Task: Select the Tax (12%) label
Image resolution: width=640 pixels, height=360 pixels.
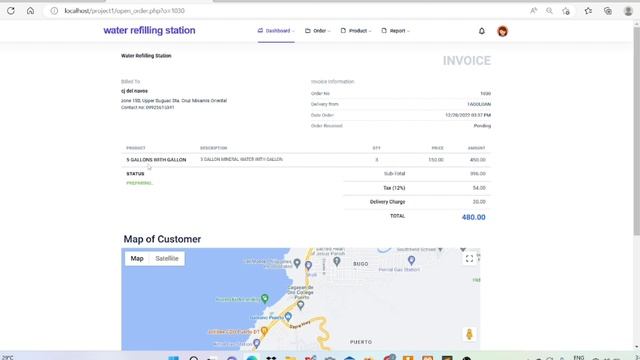Action: [394, 188]
